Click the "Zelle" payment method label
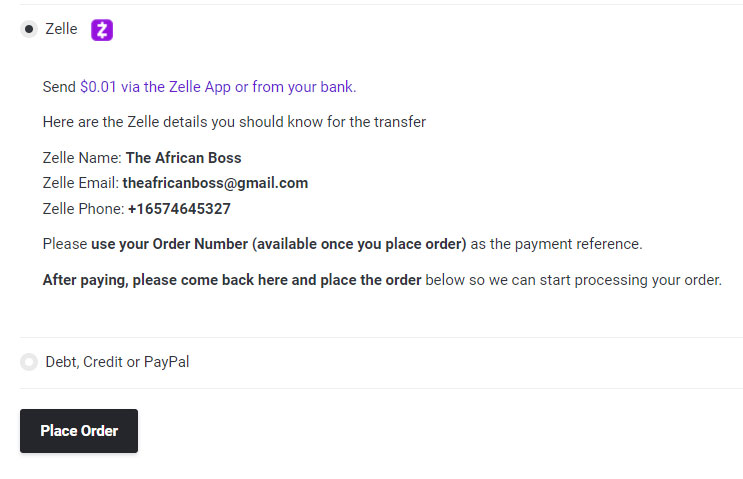The height and width of the screenshot is (479, 743). [x=61, y=29]
